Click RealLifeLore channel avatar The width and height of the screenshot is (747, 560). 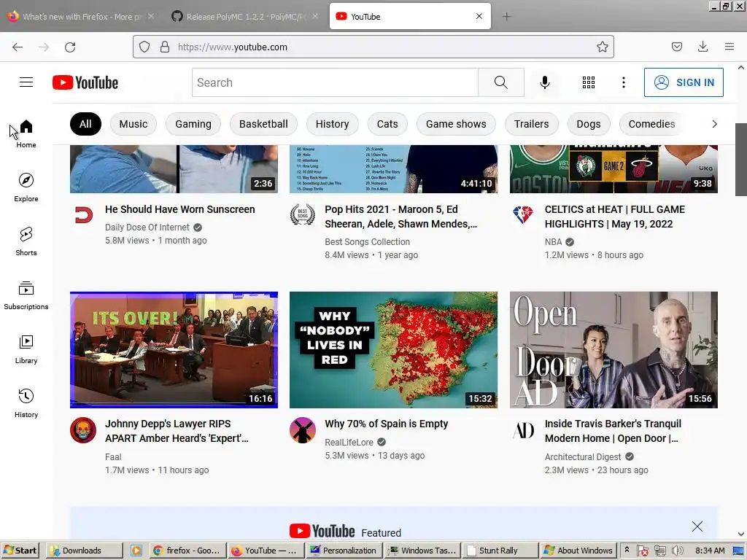click(x=303, y=430)
